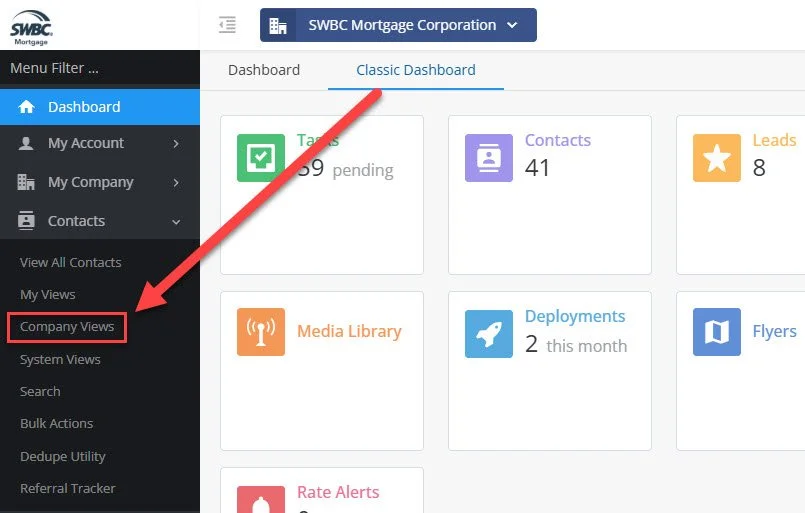
Task: Expand the My Company menu
Action: click(x=100, y=182)
